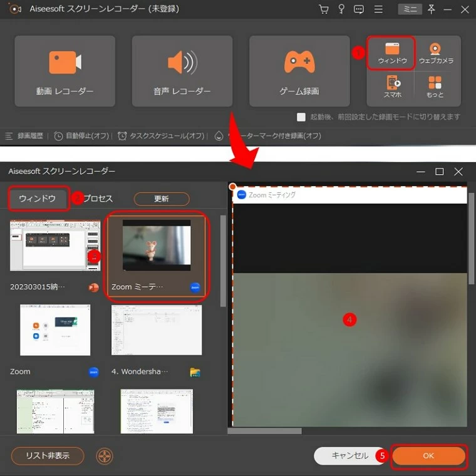476x476 pixels.
Task: Open the hamburger menu in title bar
Action: pyautogui.click(x=378, y=9)
